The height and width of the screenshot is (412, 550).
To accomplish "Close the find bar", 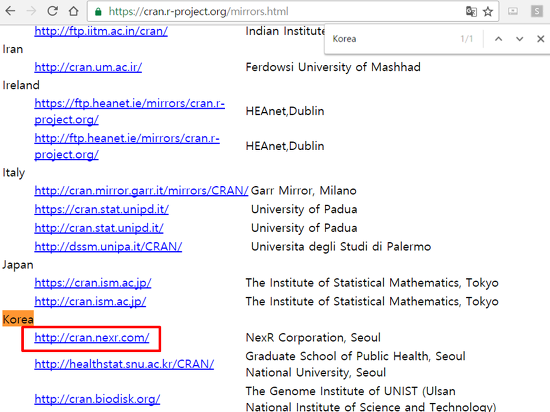I will pos(541,39).
